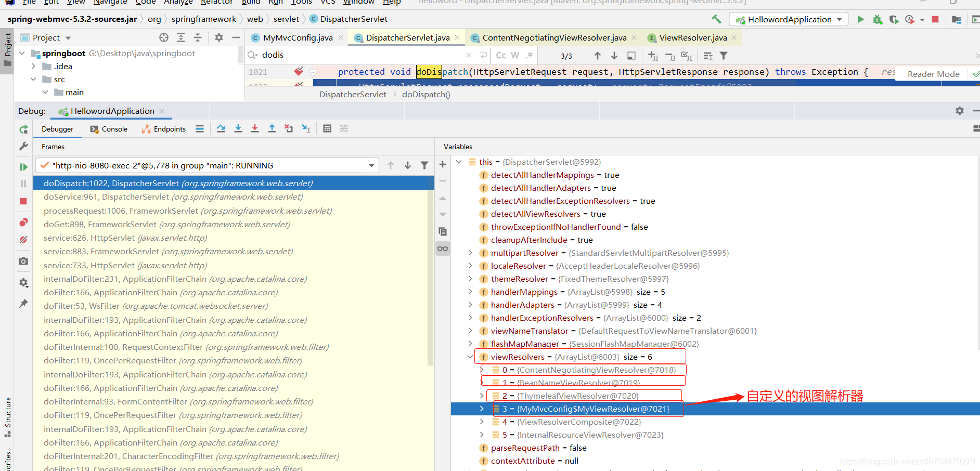
Task: Open the Endpoints tab in Debug panel
Action: 163,129
